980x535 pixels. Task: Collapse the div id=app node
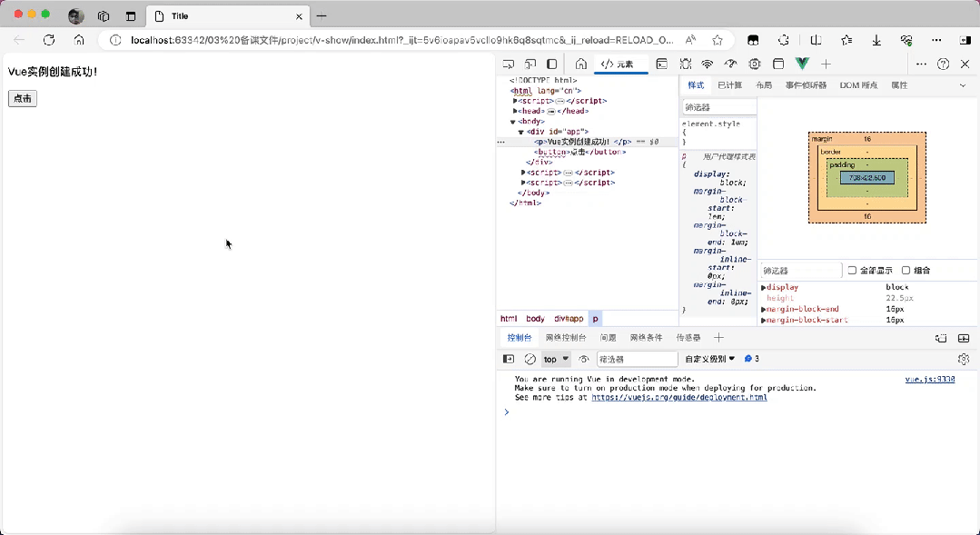pyautogui.click(x=520, y=132)
